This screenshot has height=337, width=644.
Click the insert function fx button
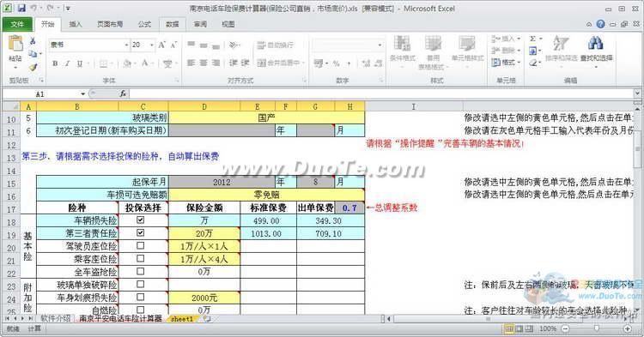[123, 93]
